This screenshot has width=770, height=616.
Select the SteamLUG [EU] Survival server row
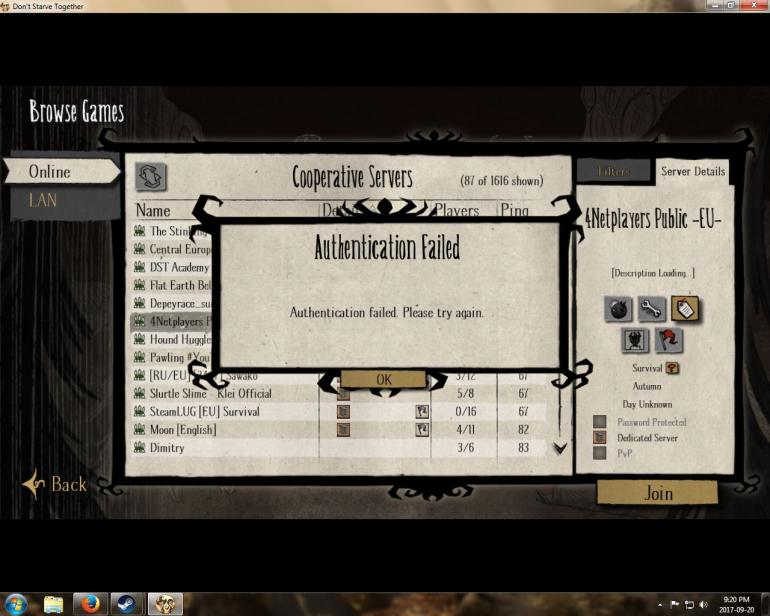(x=339, y=412)
